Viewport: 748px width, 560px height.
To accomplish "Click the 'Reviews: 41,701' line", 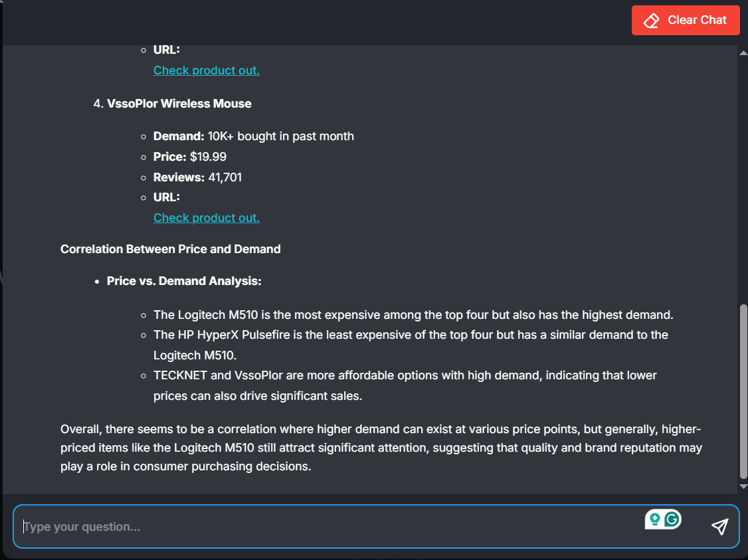I will click(197, 177).
